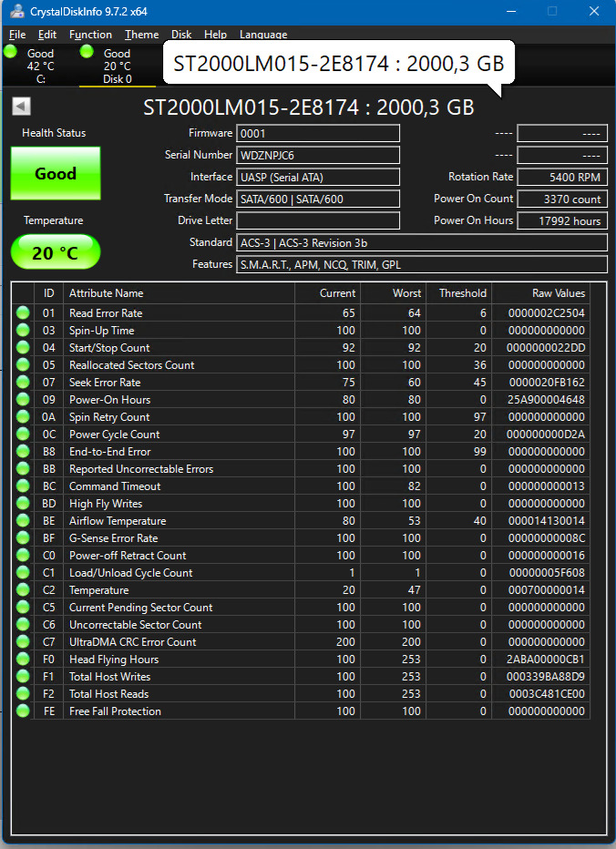The width and height of the screenshot is (616, 849).
Task: Open the Language menu
Action: pos(263,35)
